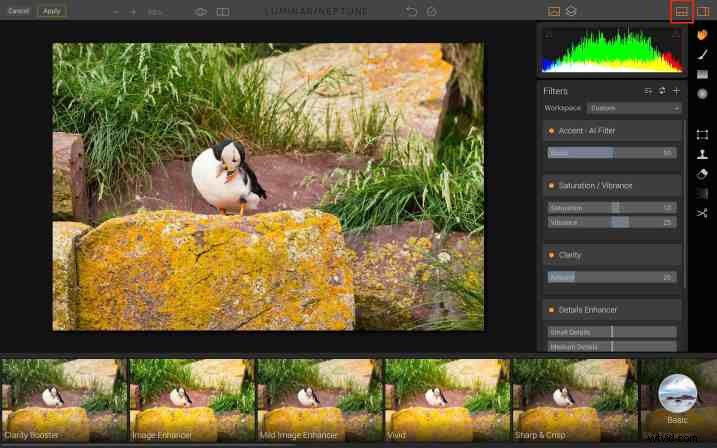Screen dimensions: 717x448
Task: Click the histogram display
Action: point(612,50)
